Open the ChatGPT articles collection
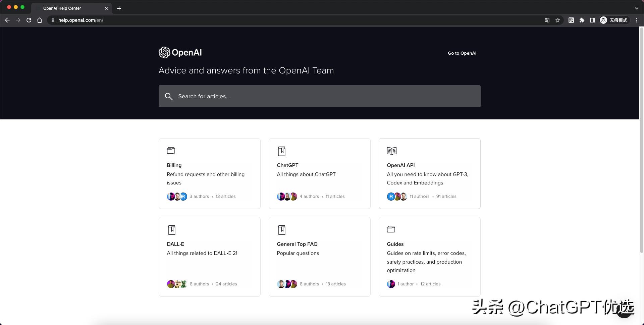Viewport: 644px width, 325px height. coord(319,173)
